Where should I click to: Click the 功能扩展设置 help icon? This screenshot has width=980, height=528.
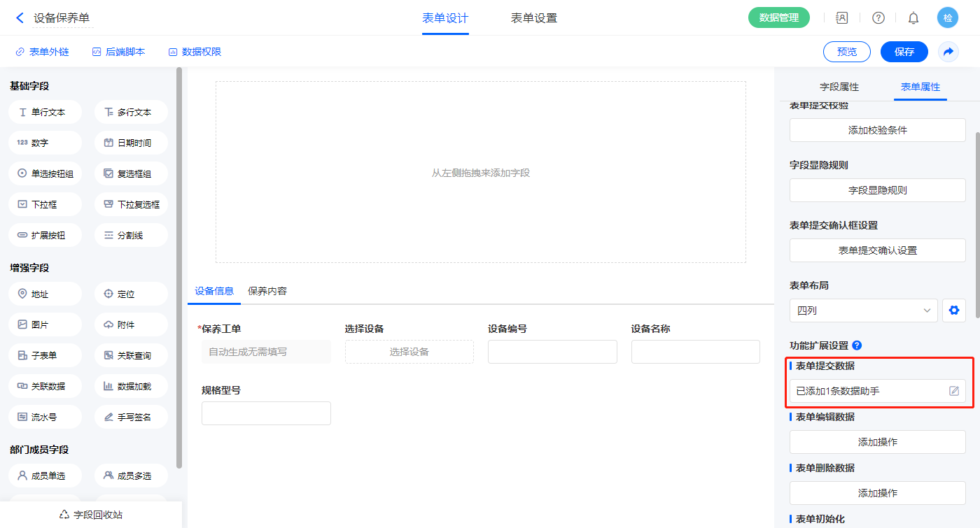[857, 345]
